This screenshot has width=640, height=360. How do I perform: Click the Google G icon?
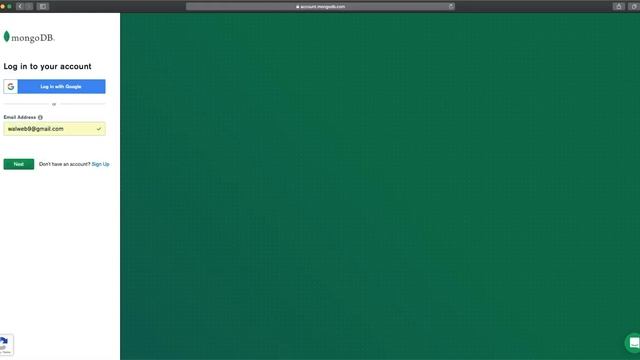click(11, 87)
